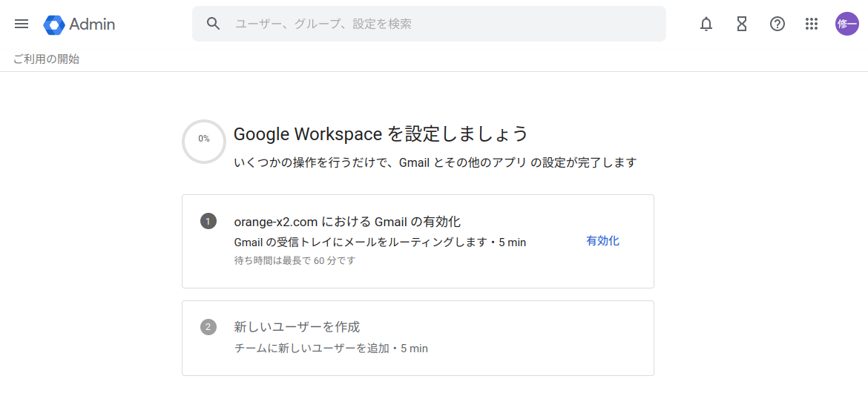Open the notifications bell
This screenshot has width=868, height=396.
(706, 24)
